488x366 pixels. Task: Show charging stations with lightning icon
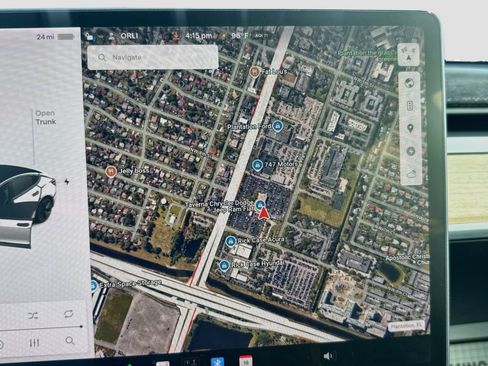[x=411, y=151]
